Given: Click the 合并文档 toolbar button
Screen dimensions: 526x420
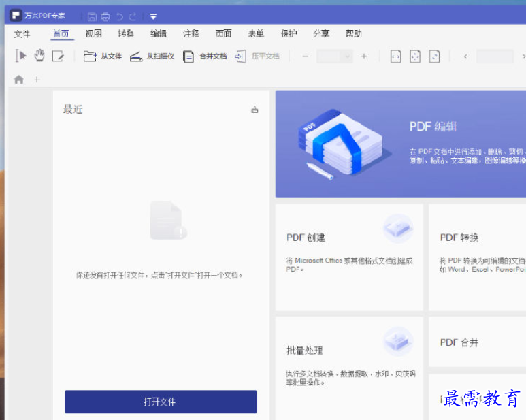Looking at the screenshot, I should coord(205,56).
